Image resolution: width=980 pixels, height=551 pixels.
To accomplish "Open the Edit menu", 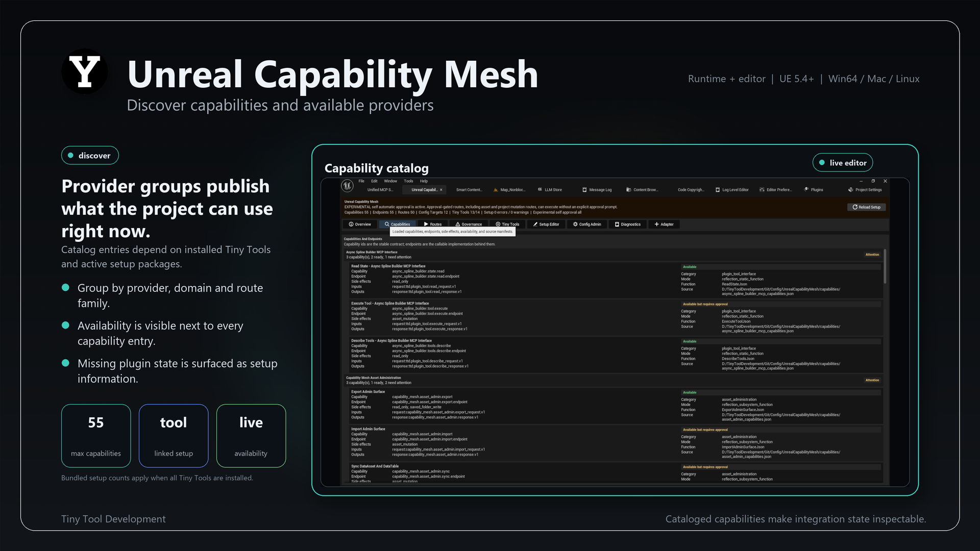I will point(374,181).
